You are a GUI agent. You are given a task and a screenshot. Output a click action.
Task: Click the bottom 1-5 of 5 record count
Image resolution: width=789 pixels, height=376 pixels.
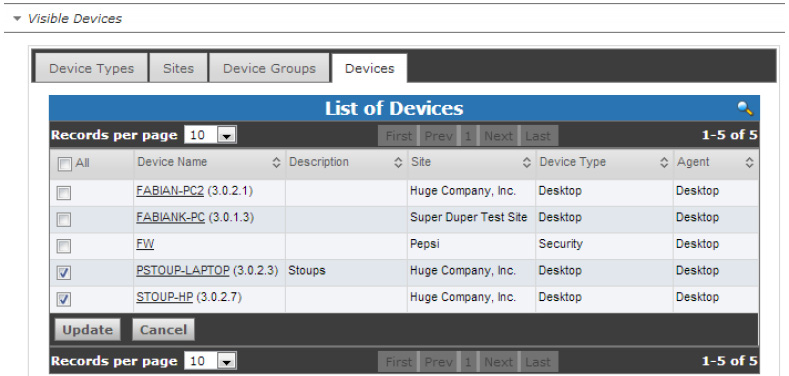(x=730, y=361)
